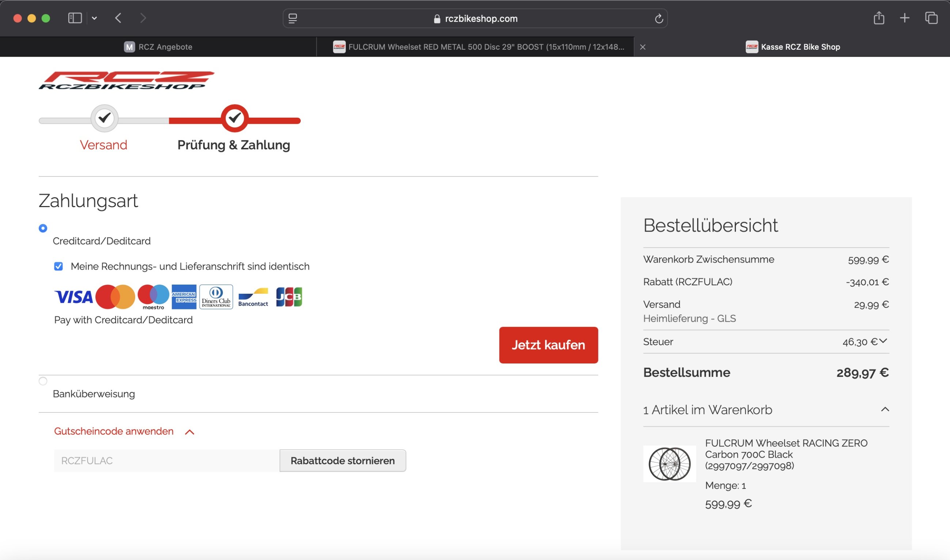
Task: Go back using the browser back arrow
Action: coord(118,18)
